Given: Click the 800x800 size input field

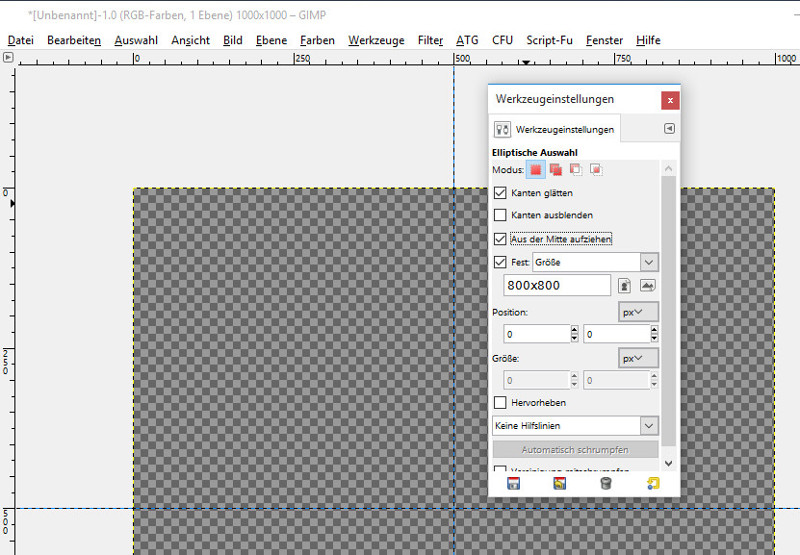Looking at the screenshot, I should coord(557,286).
